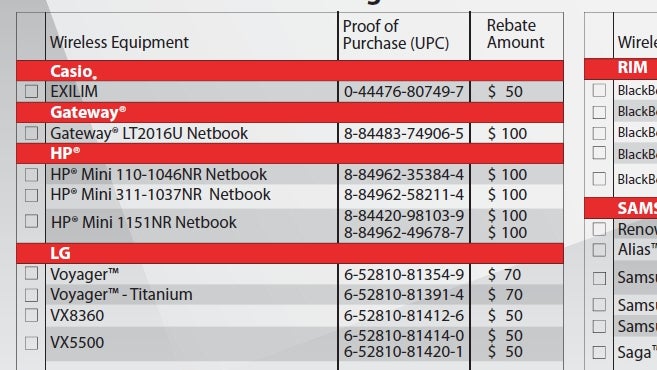Screen dimensions: 657x370
Task: Check the EXILIM checkbox
Action: pos(31,91)
